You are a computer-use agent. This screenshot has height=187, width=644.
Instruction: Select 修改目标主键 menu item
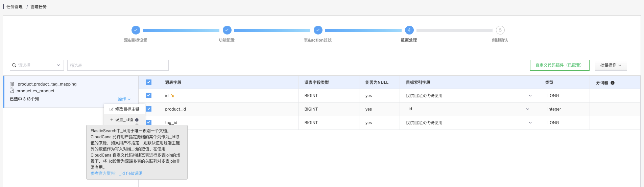click(124, 109)
